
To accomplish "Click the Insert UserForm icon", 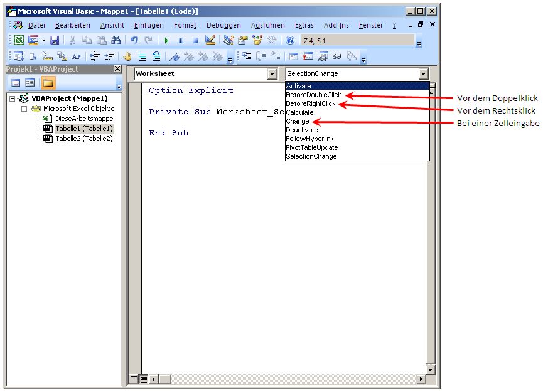I will (x=33, y=40).
